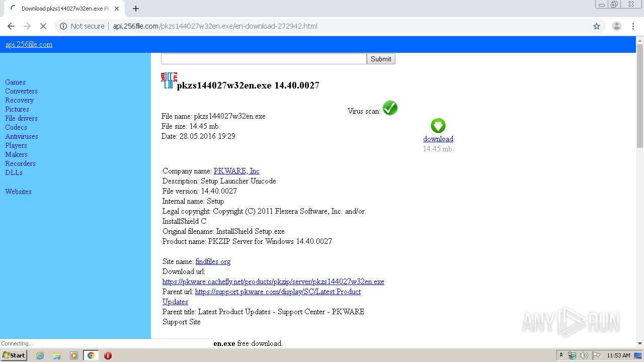The width and height of the screenshot is (644, 362).
Task: Click the green virus scan checkmark icon
Action: [390, 108]
